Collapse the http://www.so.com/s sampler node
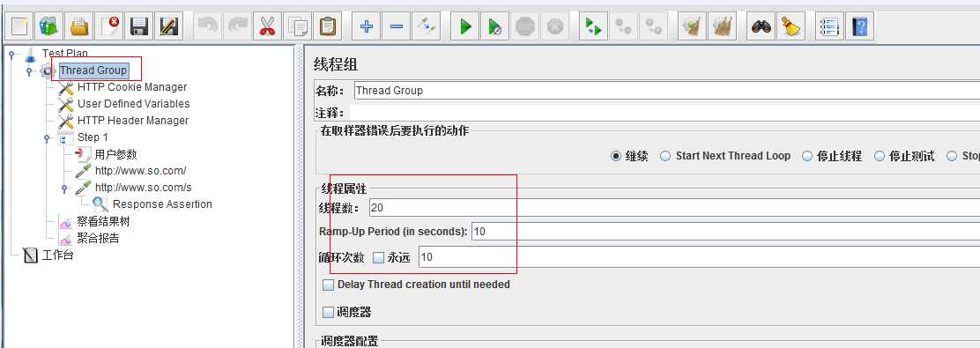 pyautogui.click(x=63, y=188)
